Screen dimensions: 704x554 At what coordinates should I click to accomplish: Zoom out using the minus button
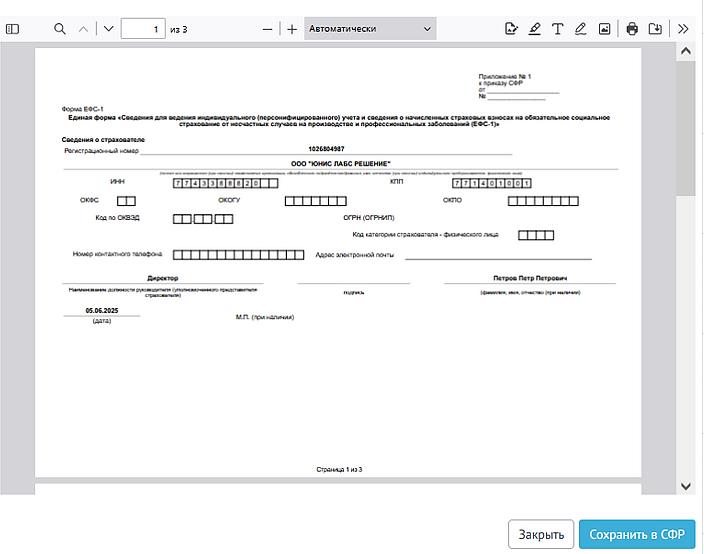[267, 29]
